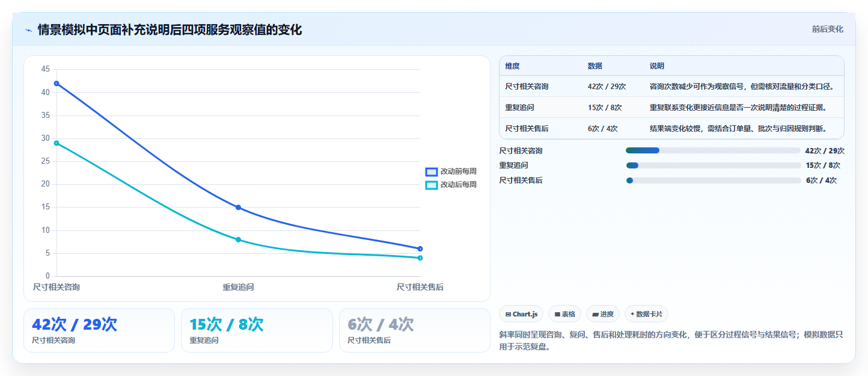Click the 维度 table column header
Screen dimensions: 868x376
pos(513,66)
